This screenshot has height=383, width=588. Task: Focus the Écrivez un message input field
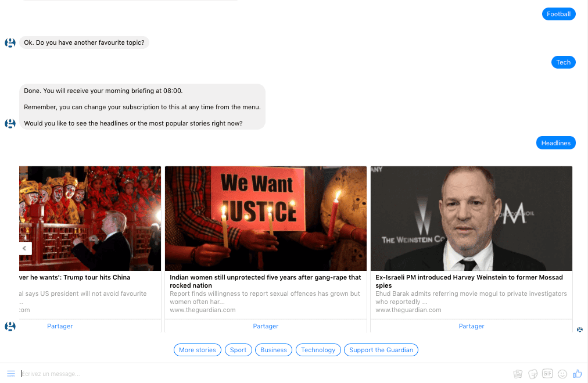coord(263,374)
